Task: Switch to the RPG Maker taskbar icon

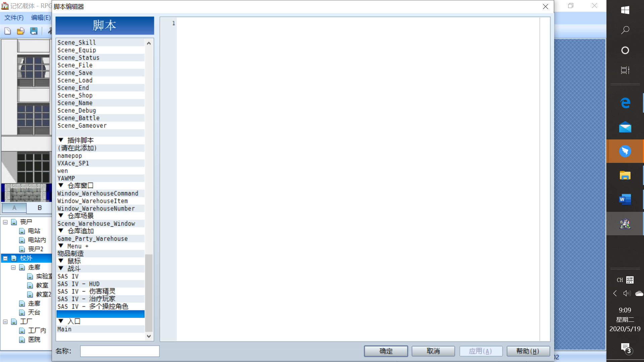Action: pyautogui.click(x=625, y=224)
